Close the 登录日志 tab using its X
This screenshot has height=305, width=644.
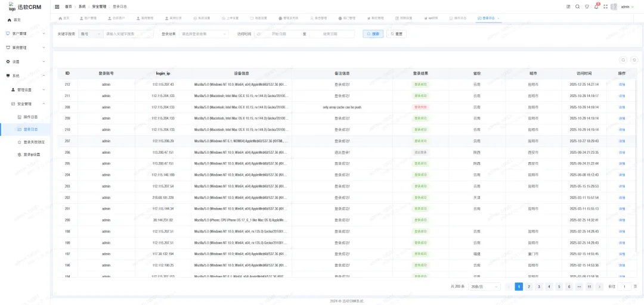point(499,18)
